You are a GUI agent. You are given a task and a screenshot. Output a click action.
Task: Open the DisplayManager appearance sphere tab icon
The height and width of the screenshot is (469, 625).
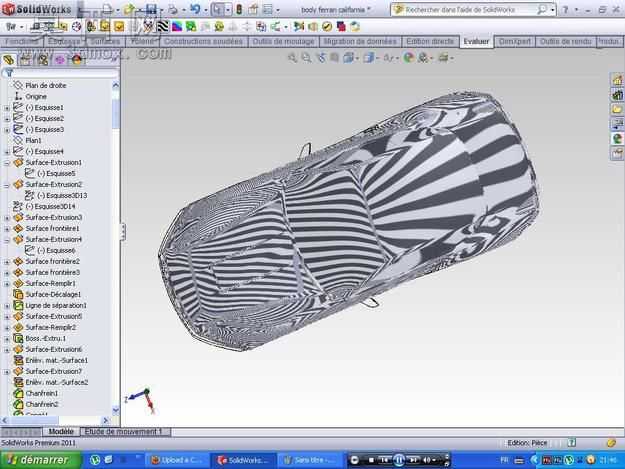coord(77,60)
